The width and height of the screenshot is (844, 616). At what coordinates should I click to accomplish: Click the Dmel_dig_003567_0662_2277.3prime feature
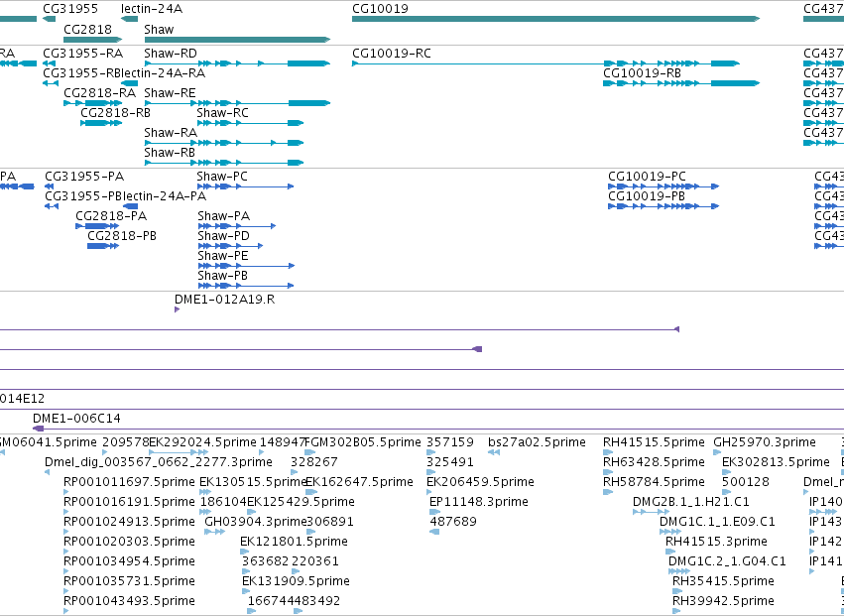pos(47,472)
